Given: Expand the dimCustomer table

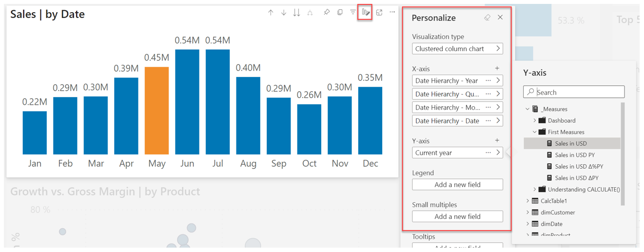Looking at the screenshot, I should (527, 212).
